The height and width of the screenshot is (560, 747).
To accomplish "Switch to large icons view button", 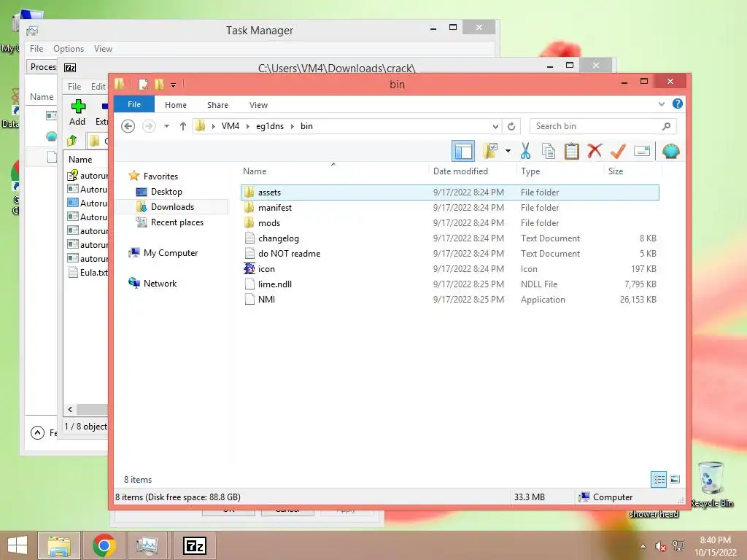I will pyautogui.click(x=675, y=479).
